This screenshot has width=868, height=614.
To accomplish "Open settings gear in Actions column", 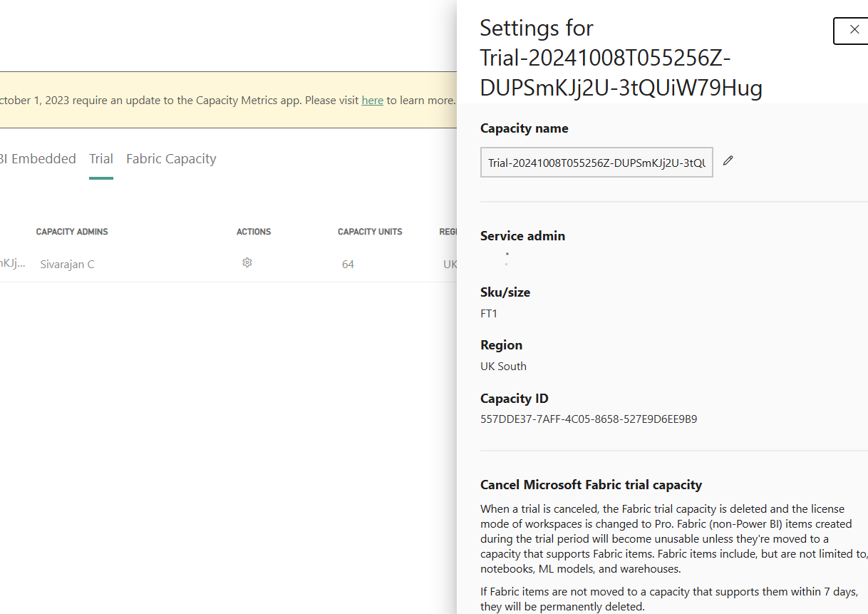I will tap(247, 262).
